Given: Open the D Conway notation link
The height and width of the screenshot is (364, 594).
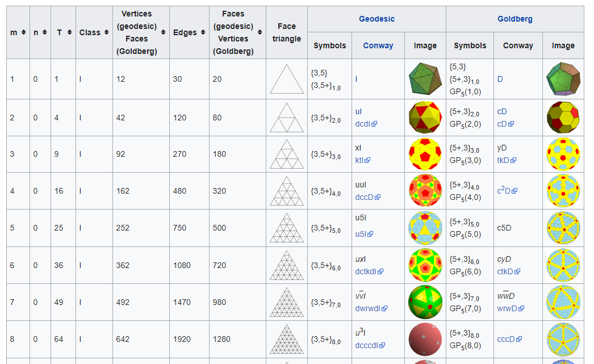Looking at the screenshot, I should tap(500, 80).
